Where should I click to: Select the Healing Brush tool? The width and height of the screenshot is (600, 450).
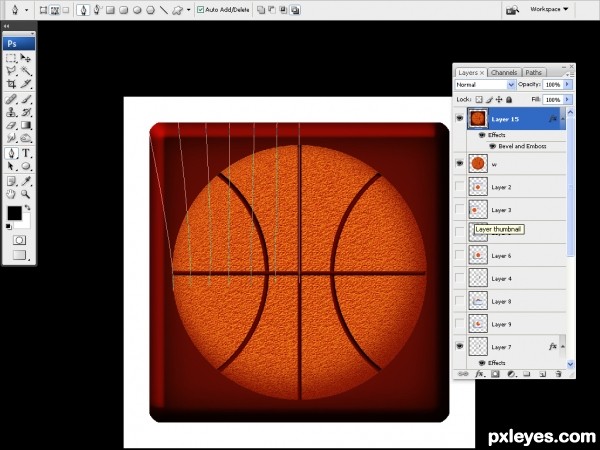pyautogui.click(x=11, y=99)
